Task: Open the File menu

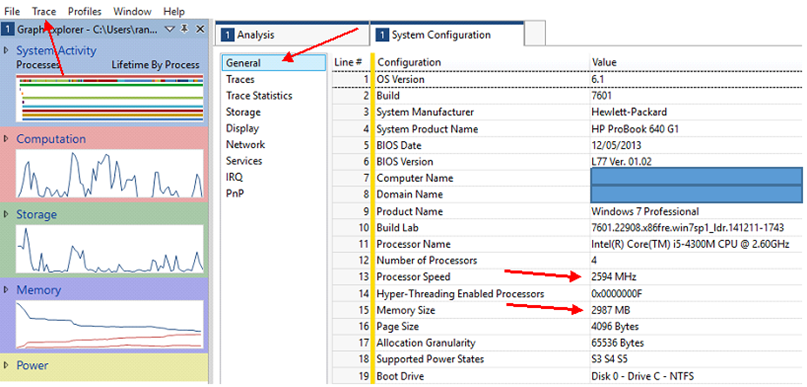Action: click(12, 11)
